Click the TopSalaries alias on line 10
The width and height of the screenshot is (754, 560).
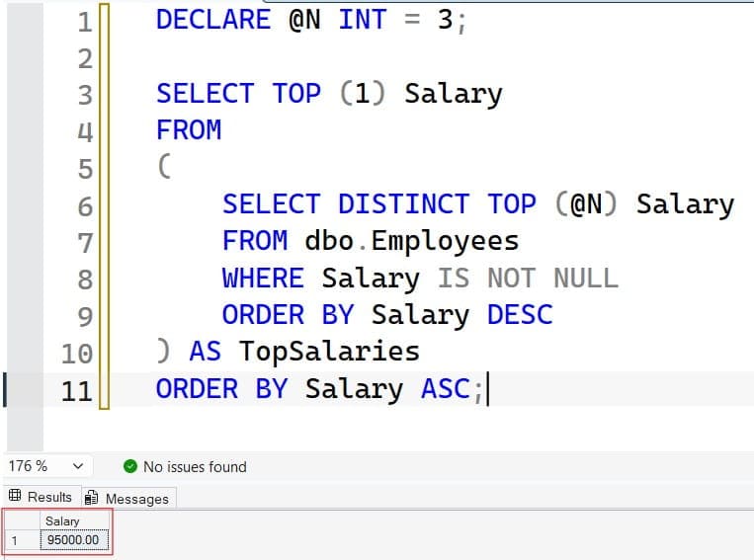coord(329,352)
